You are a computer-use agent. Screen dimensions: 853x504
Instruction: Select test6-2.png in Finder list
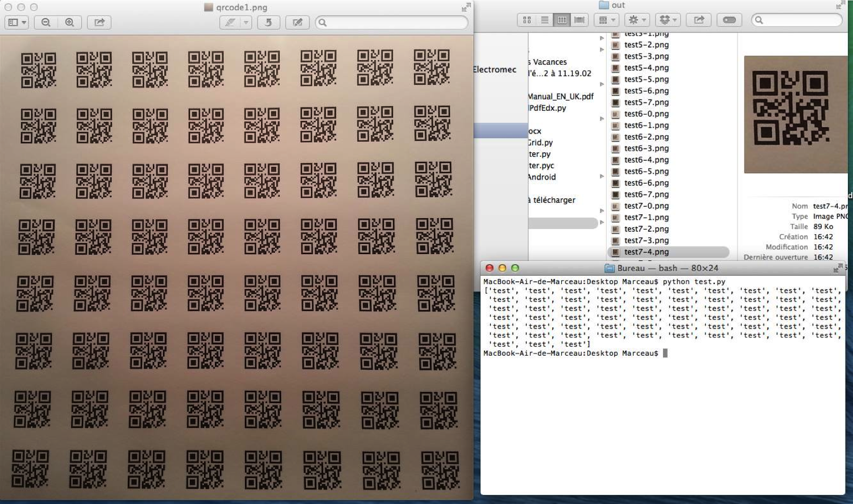tap(647, 136)
